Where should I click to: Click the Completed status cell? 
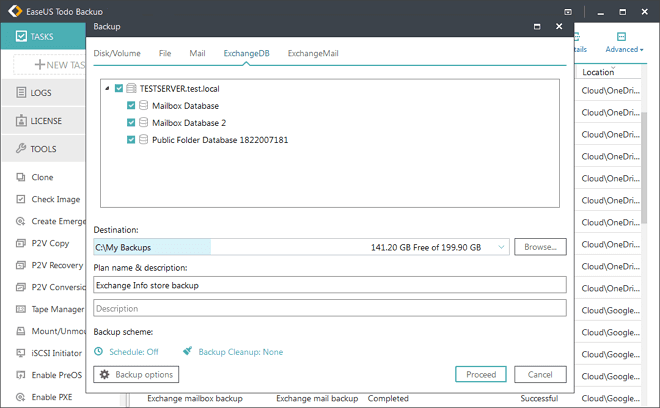388,398
